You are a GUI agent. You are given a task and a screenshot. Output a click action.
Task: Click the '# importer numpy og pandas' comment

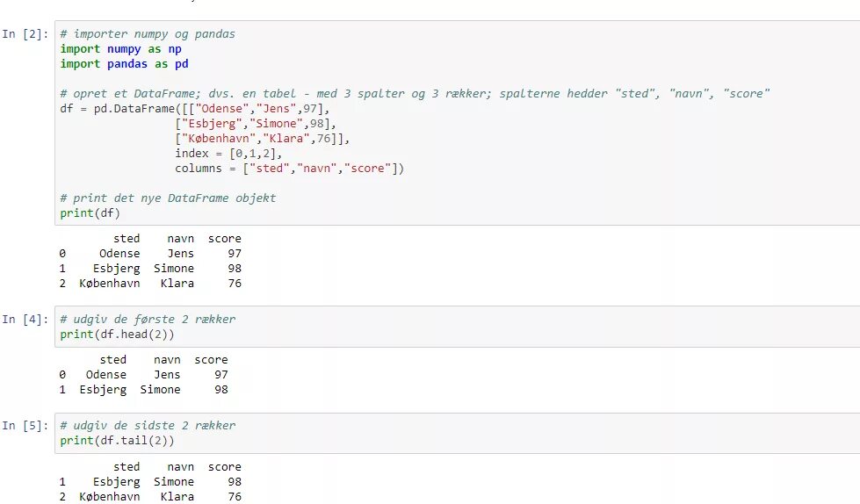(148, 34)
